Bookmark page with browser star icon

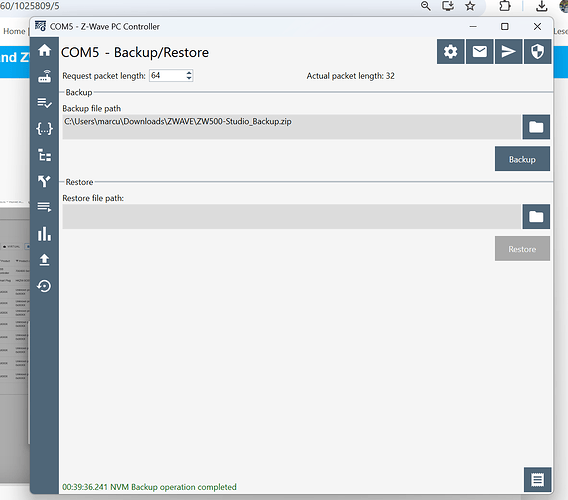point(470,6)
